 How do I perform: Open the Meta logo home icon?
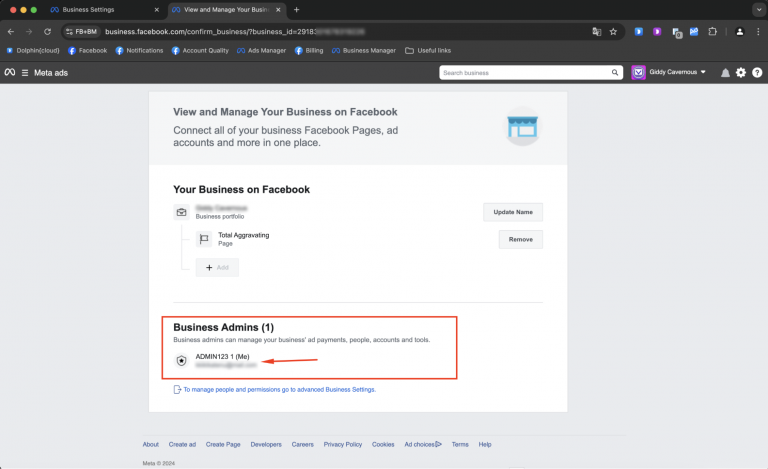pyautogui.click(x=10, y=72)
